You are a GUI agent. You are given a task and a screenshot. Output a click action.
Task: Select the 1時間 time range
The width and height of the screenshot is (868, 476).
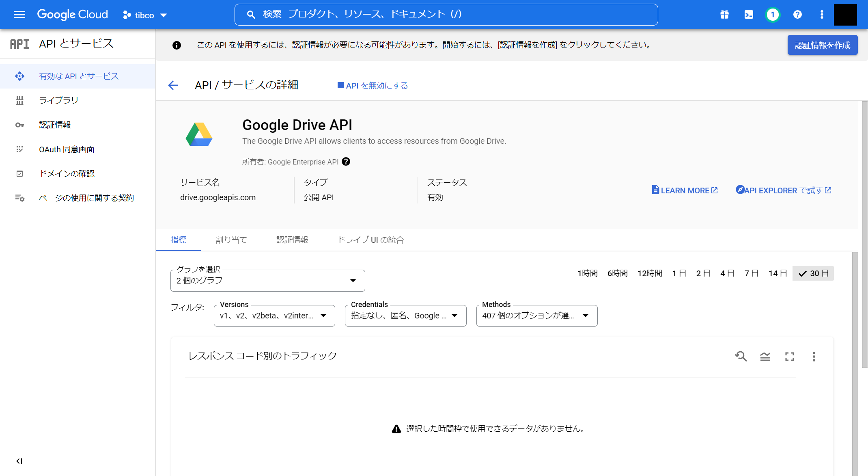tap(587, 273)
